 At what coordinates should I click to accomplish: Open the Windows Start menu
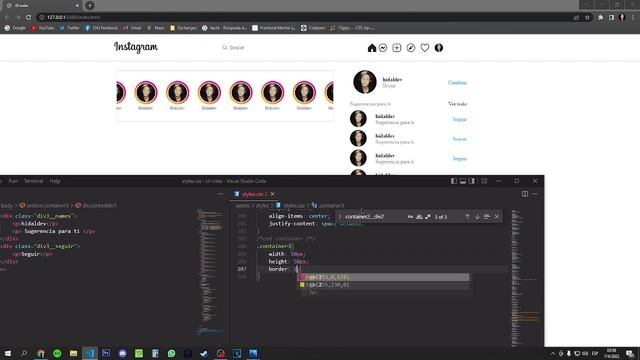[x=8, y=353]
